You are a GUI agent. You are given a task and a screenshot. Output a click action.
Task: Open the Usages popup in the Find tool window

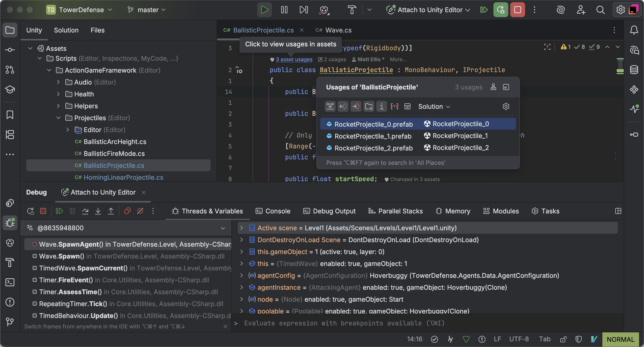(x=506, y=87)
